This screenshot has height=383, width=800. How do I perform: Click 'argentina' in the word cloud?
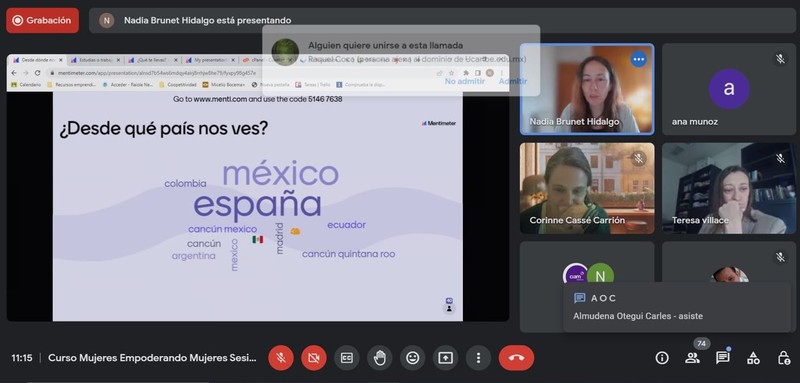point(193,256)
